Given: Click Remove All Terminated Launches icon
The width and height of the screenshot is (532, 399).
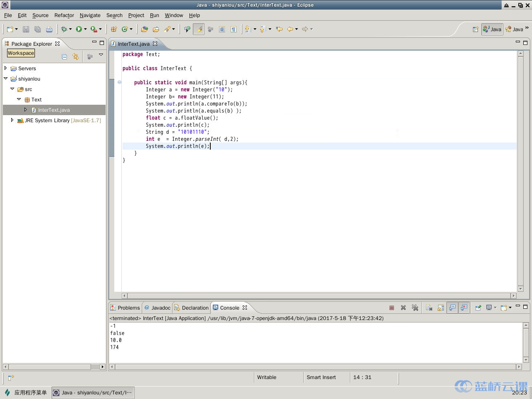Looking at the screenshot, I should [415, 308].
